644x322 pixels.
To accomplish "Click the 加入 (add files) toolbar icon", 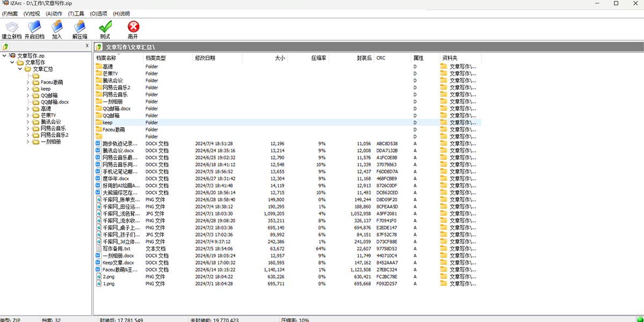I will pyautogui.click(x=57, y=26).
